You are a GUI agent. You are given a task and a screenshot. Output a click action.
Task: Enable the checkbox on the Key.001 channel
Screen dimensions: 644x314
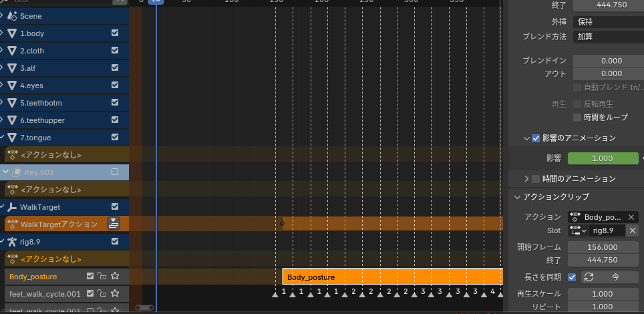coord(115,172)
